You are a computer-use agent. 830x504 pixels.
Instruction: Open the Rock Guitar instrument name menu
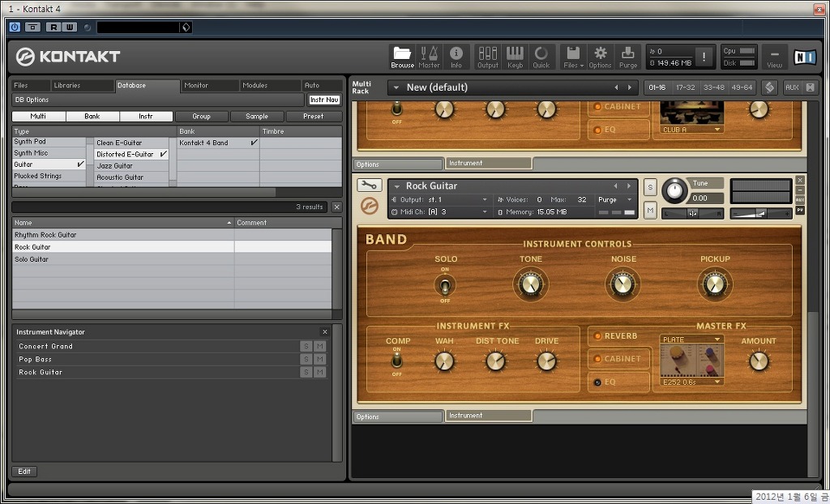[x=396, y=186]
